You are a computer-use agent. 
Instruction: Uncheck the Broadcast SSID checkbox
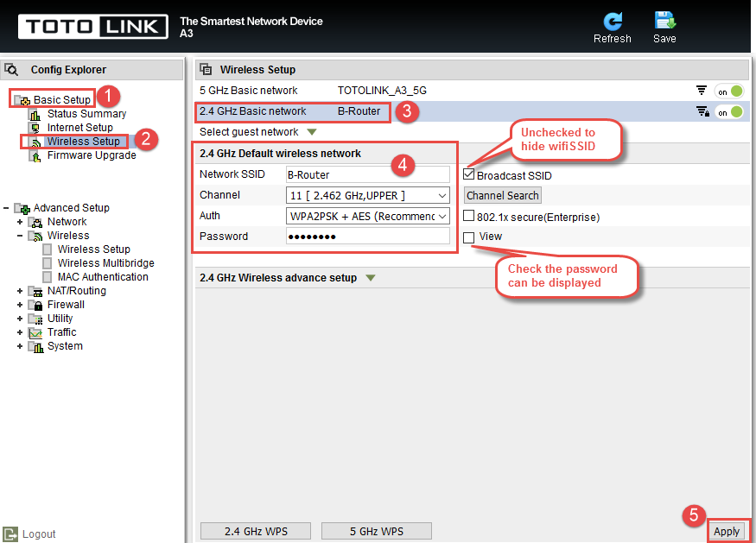468,174
